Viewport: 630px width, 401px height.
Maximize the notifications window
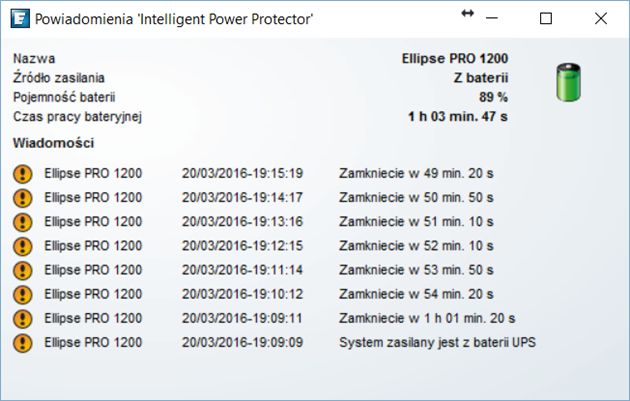coord(546,18)
